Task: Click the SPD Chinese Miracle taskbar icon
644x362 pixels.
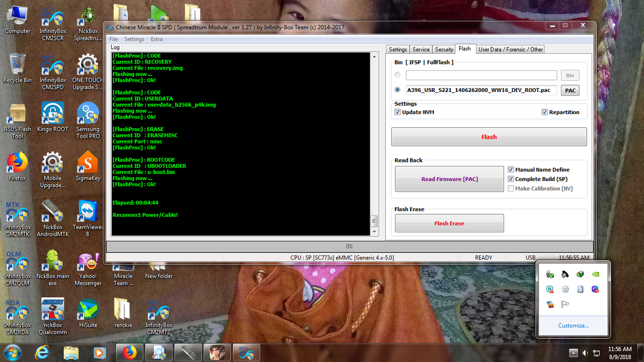Action: coord(246,352)
